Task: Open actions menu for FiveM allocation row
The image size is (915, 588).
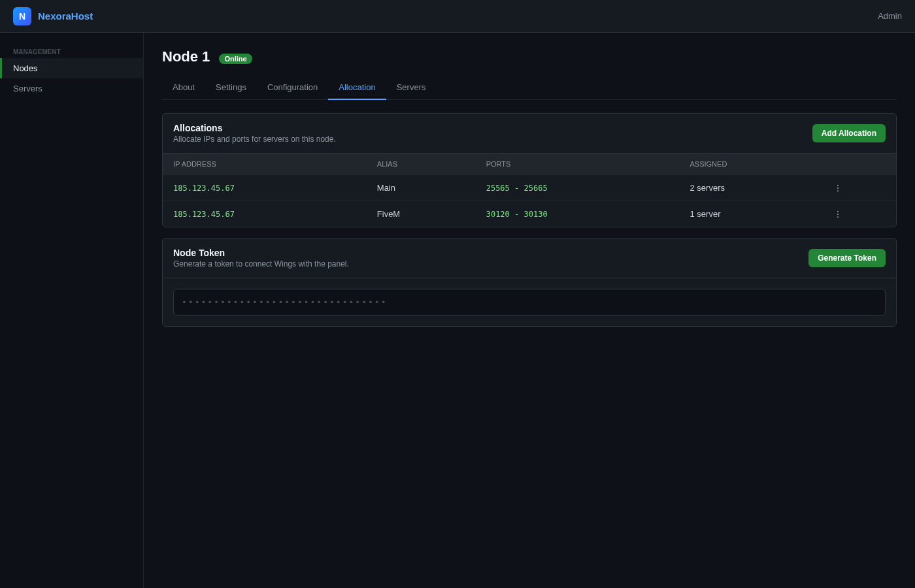Action: point(838,214)
